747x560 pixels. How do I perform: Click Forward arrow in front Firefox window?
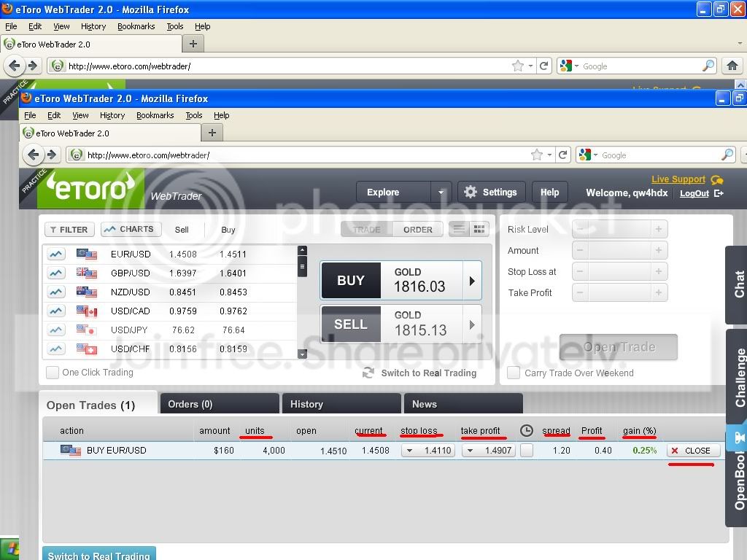[x=52, y=155]
